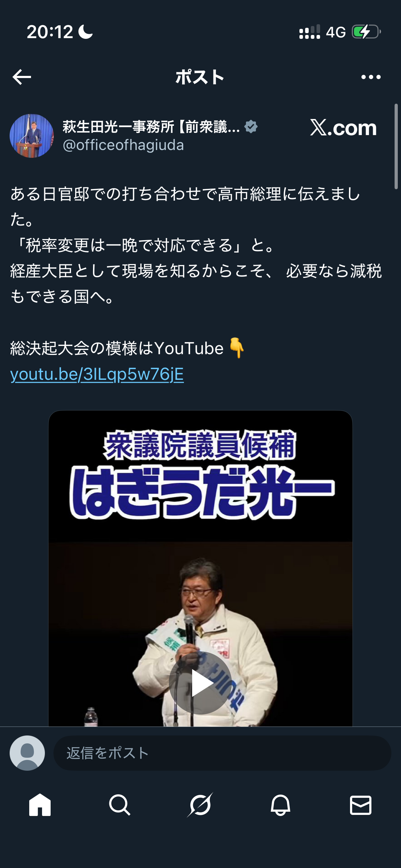The width and height of the screenshot is (401, 868).
Task: Tap the 萩生田光一事務所 account name
Action: click(151, 126)
